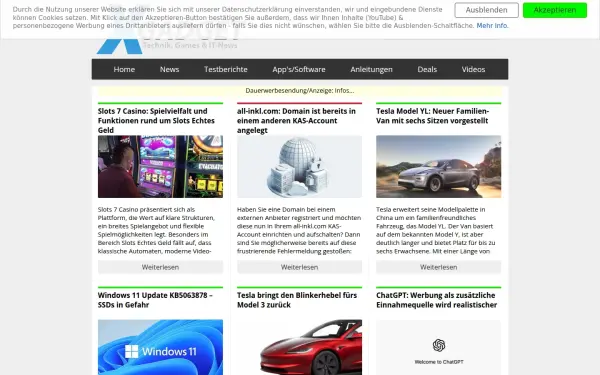This screenshot has height=375, width=600.
Task: Click the globe and servers thumbnail
Action: [x=299, y=166]
